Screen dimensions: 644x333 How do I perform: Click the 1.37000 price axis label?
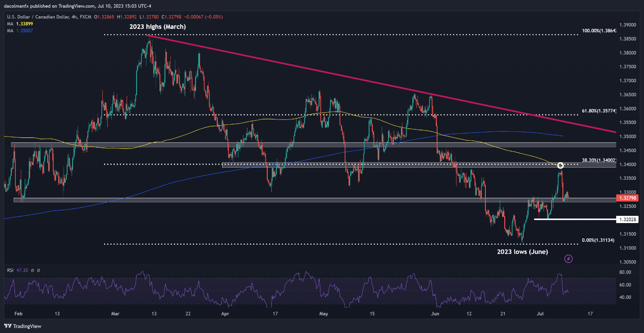pyautogui.click(x=627, y=81)
